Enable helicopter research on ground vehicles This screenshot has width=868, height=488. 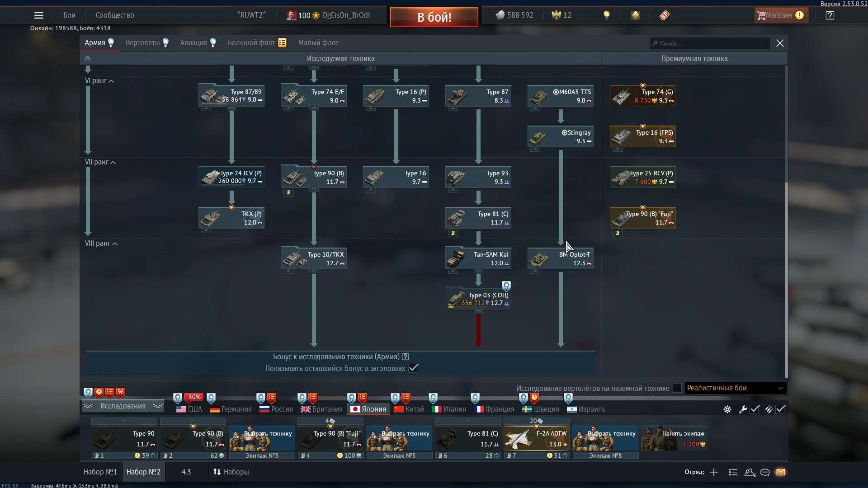[677, 388]
